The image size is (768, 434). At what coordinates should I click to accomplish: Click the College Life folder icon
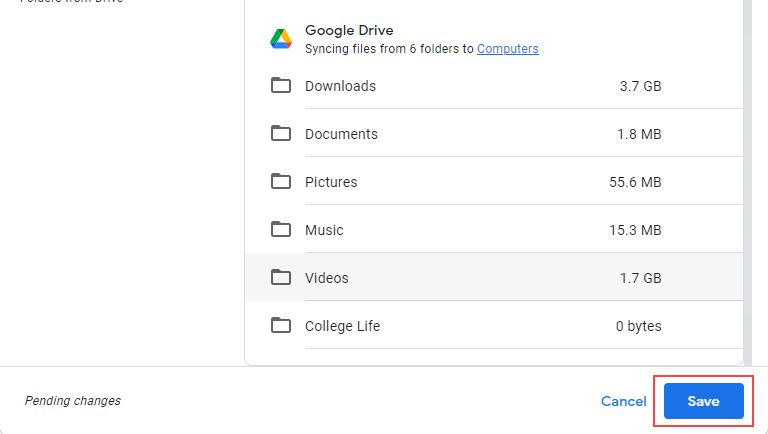point(281,325)
